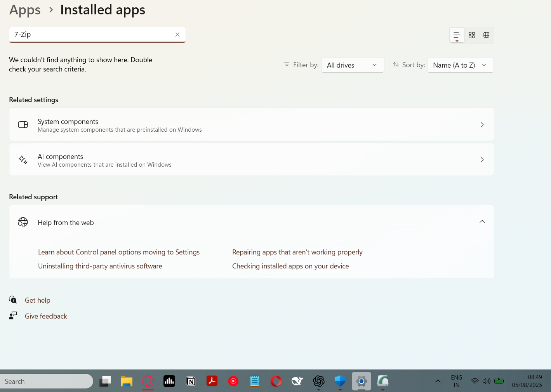The width and height of the screenshot is (551, 392).
Task: Collapse the Help from the web section
Action: 482,221
